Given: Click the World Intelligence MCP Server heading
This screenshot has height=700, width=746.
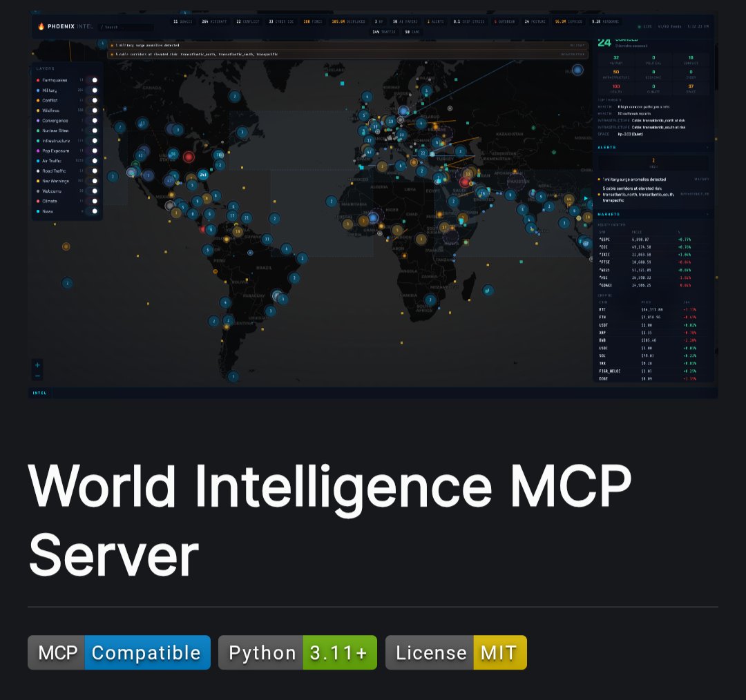Looking at the screenshot, I should coord(329,520).
